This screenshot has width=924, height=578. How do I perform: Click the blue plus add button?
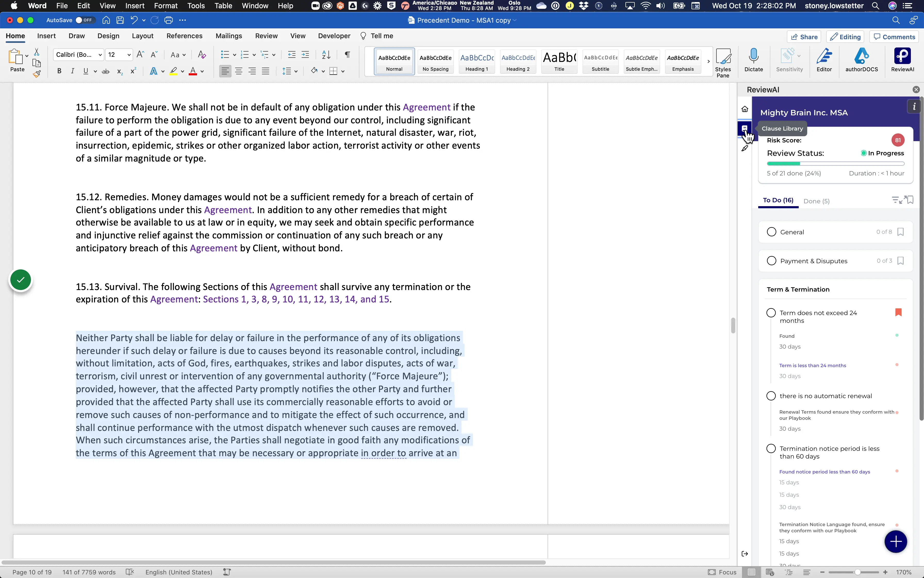[895, 541]
